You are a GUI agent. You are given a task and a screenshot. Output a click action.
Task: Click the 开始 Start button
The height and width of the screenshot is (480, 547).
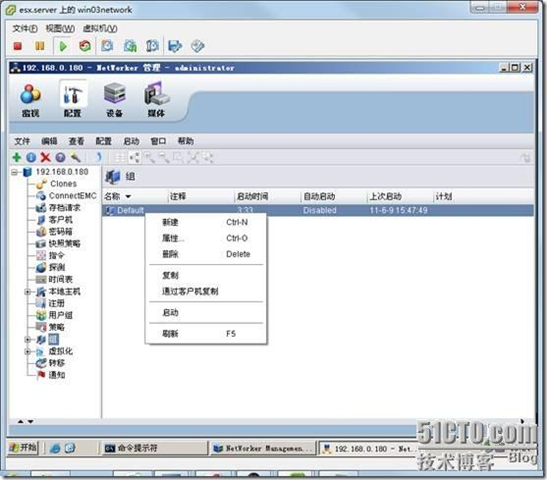[x=23, y=448]
